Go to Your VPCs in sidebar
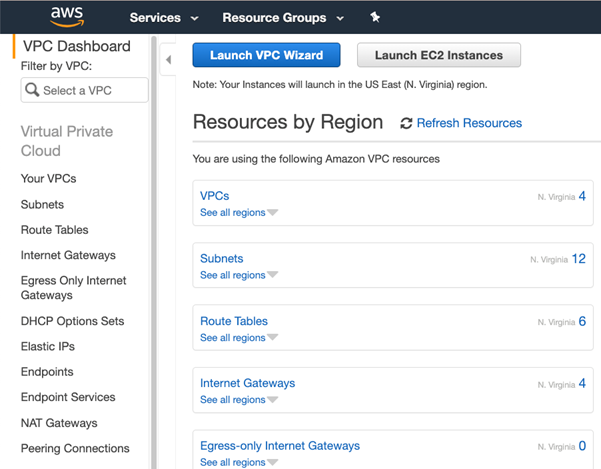Viewport: 601px width, 469px height. (x=48, y=179)
